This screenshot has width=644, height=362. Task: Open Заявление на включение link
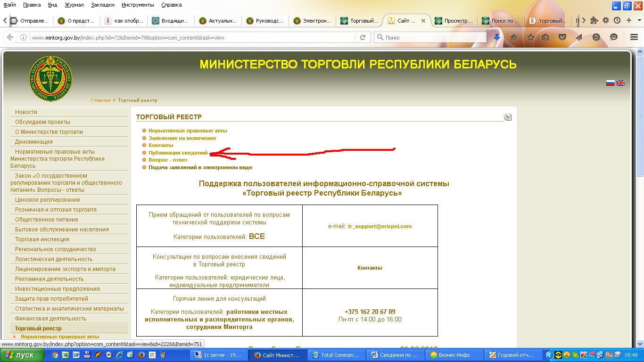pyautogui.click(x=182, y=138)
